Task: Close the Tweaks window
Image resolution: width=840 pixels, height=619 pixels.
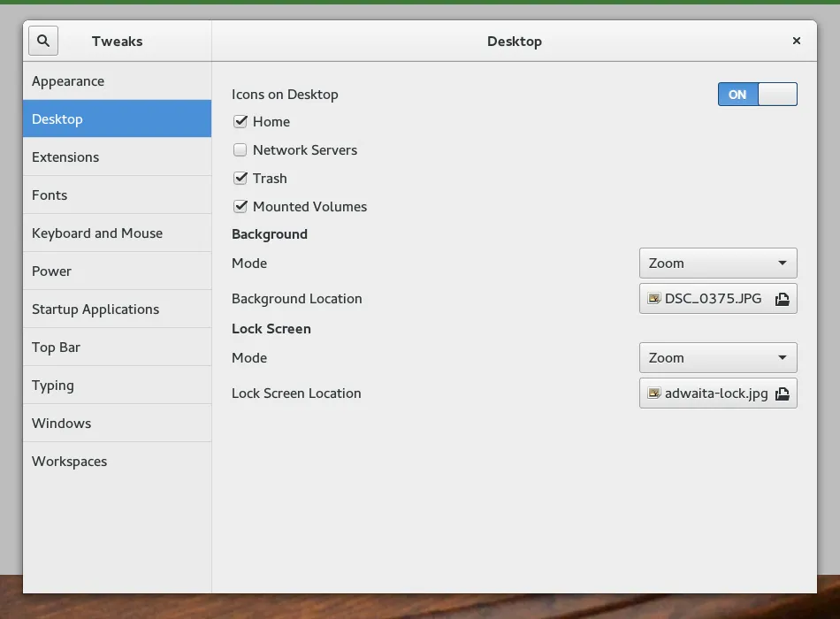Action: tap(797, 41)
